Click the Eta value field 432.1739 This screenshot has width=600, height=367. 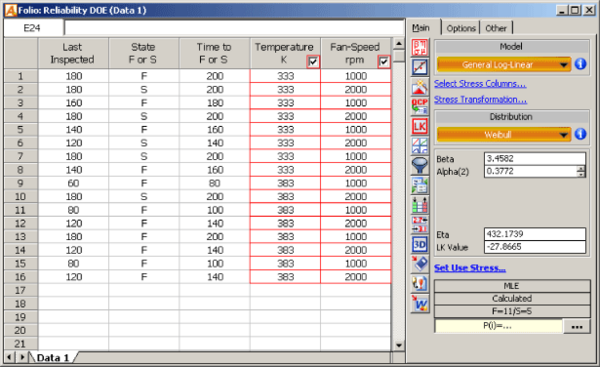535,234
